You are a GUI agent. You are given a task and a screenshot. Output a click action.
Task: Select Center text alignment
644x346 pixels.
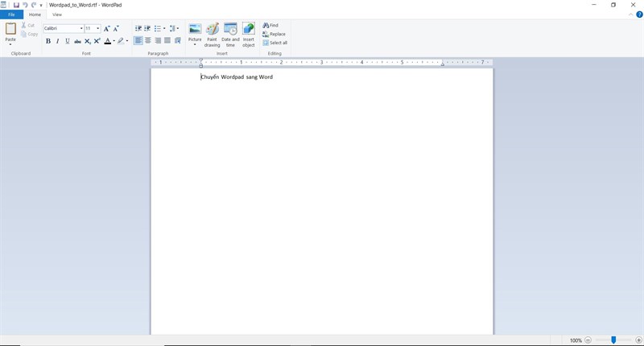pyautogui.click(x=148, y=40)
